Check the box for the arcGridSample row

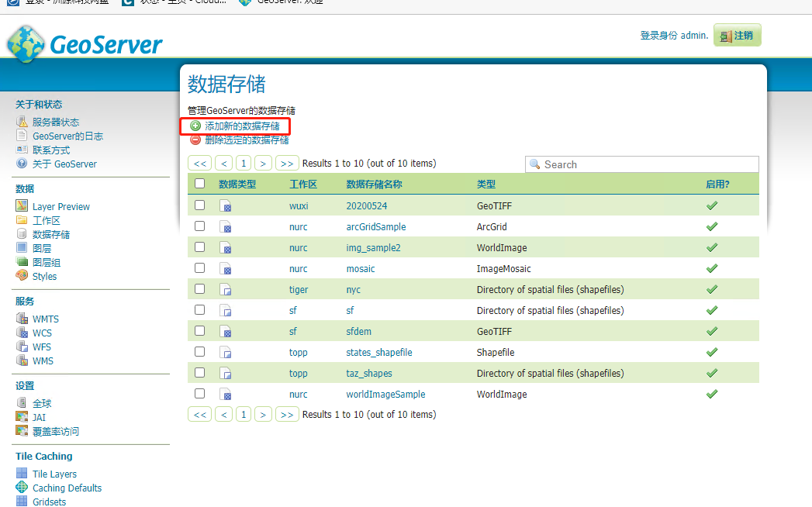pos(200,226)
